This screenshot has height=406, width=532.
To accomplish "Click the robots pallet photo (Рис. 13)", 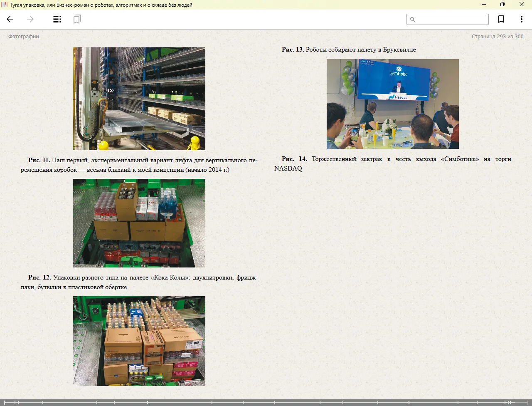I will (139, 341).
